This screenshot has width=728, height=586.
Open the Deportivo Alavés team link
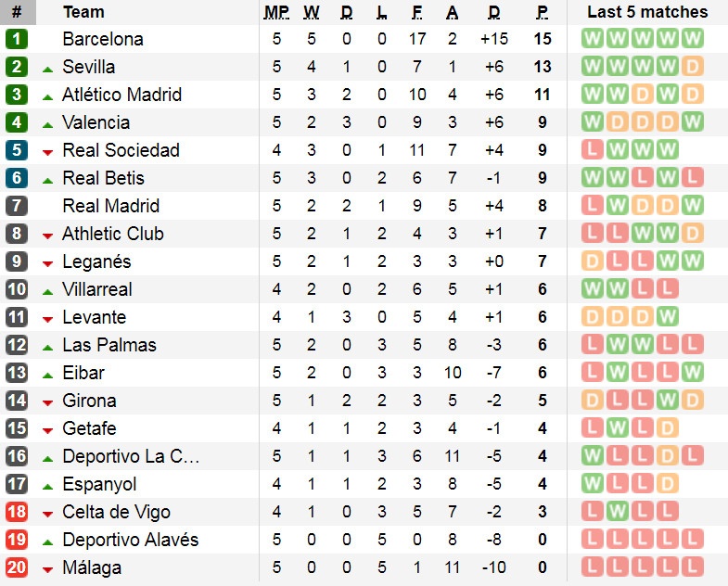click(130, 540)
